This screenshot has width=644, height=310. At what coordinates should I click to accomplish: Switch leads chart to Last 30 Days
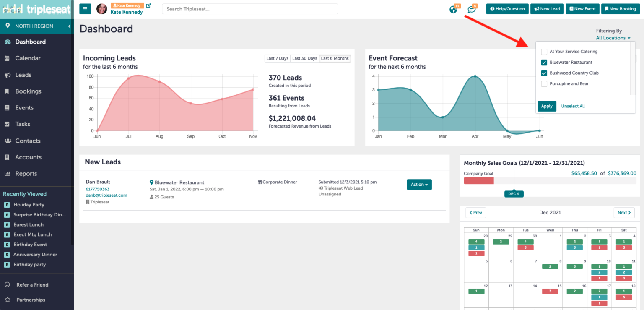(x=304, y=58)
